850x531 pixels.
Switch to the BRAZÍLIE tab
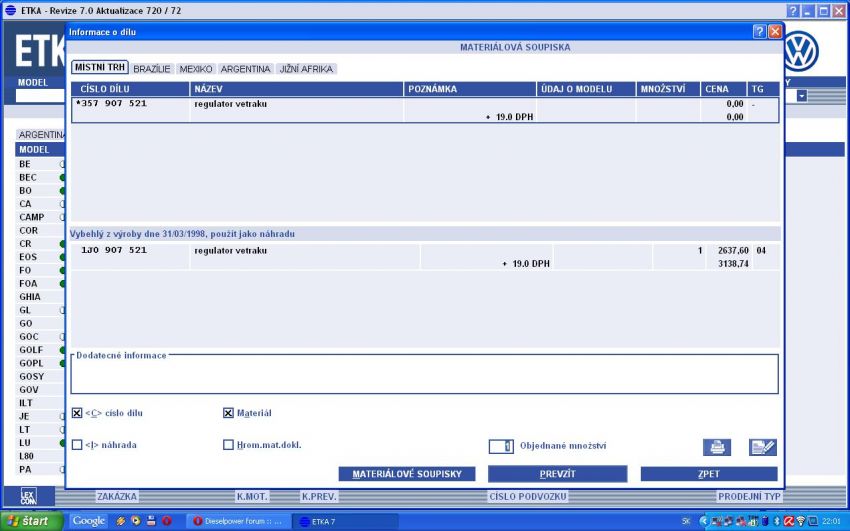tap(153, 69)
